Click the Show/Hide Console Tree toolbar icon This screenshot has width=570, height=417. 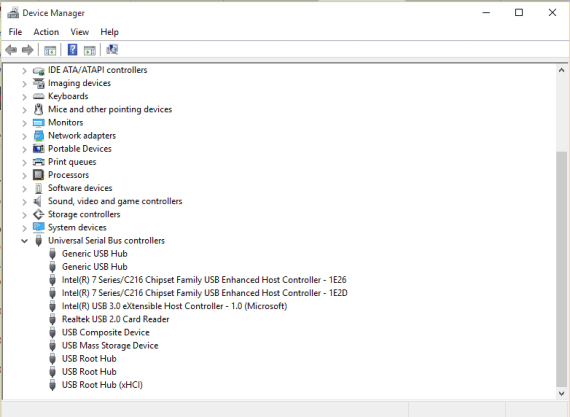pos(50,50)
